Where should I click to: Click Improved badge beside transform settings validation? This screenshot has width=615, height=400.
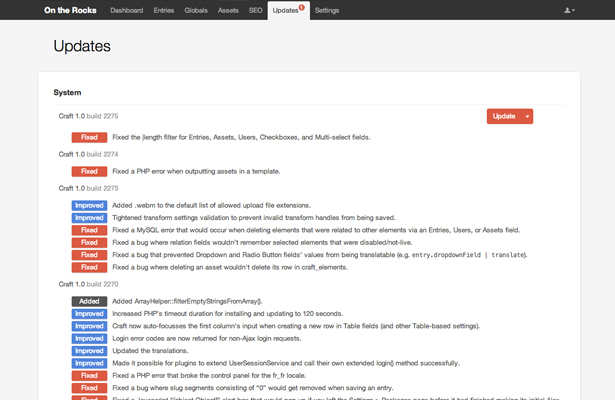click(x=89, y=218)
